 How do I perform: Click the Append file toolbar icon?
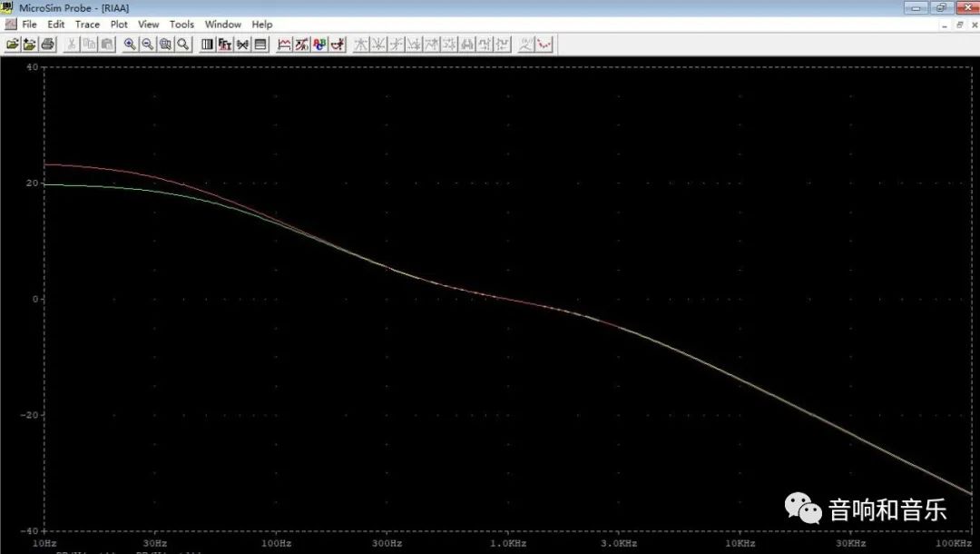pos(30,45)
